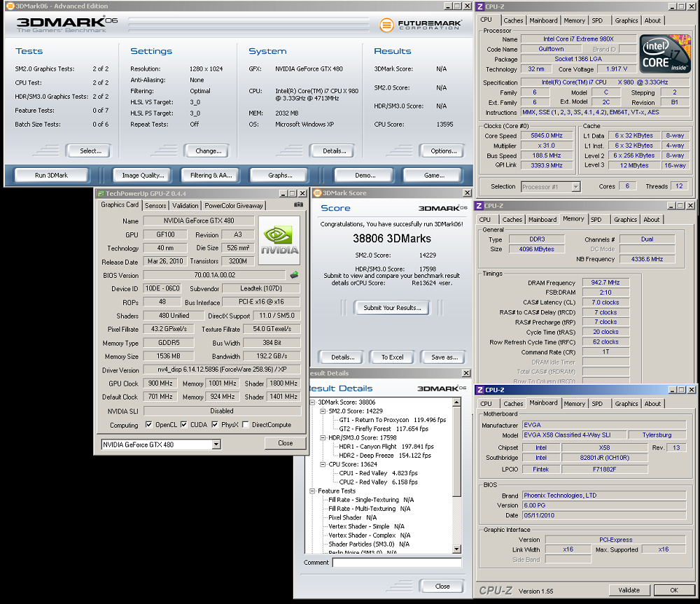Collapse the Feature Tests tree node
This screenshot has height=604, width=700.
pyautogui.click(x=312, y=491)
